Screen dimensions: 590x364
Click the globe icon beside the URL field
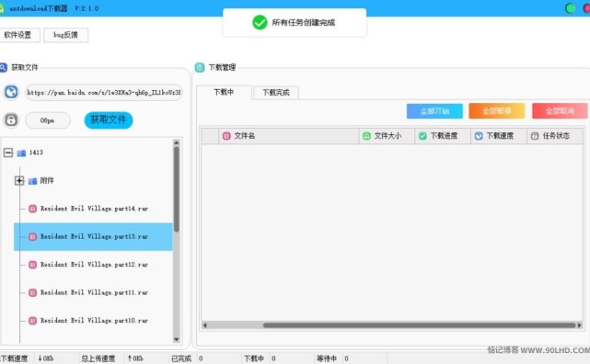tap(11, 92)
